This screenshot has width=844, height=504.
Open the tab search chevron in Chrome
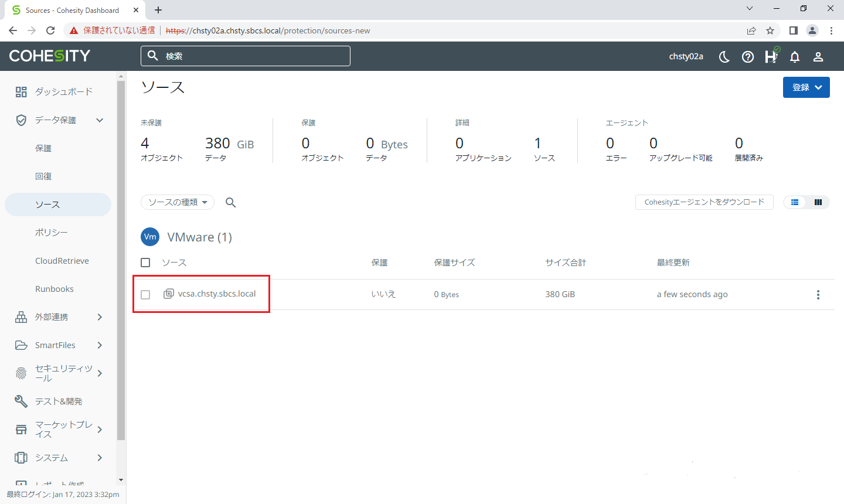tap(750, 8)
